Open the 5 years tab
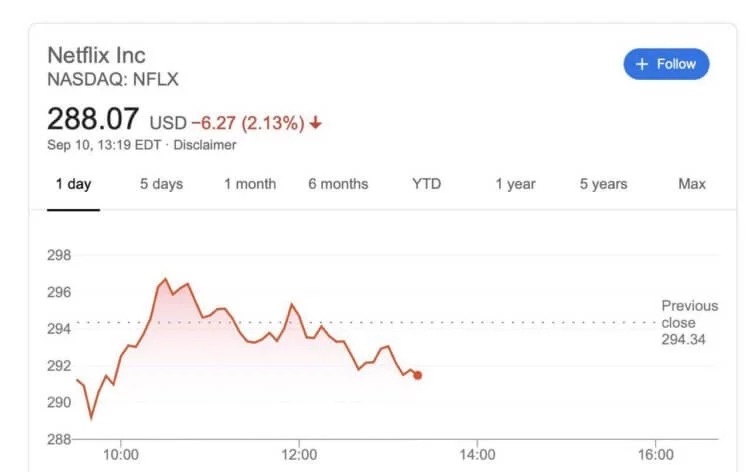Screen dimensions: 750x472 pos(603,184)
